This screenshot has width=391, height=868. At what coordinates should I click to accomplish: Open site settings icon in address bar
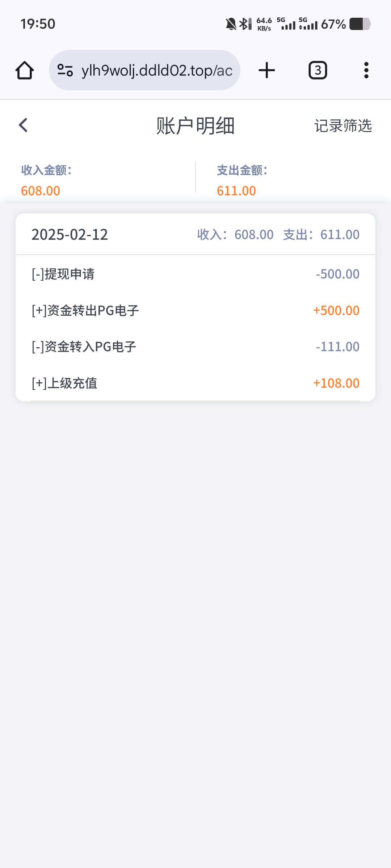click(x=65, y=70)
